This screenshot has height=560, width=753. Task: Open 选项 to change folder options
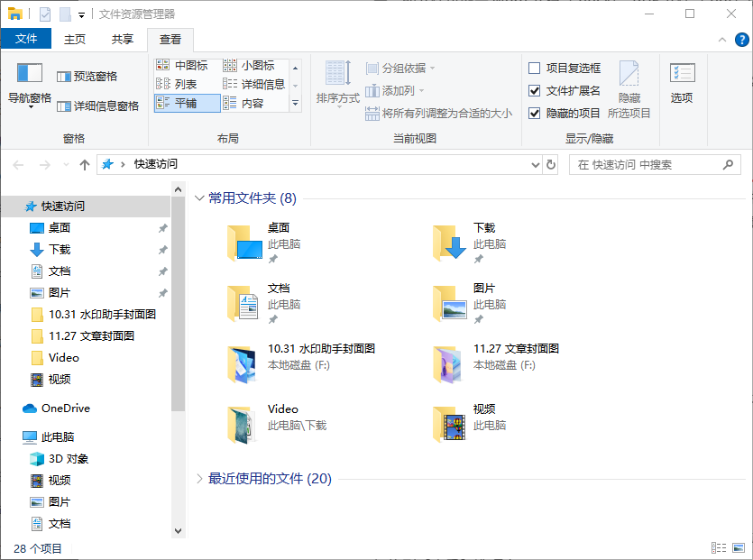pyautogui.click(x=682, y=84)
